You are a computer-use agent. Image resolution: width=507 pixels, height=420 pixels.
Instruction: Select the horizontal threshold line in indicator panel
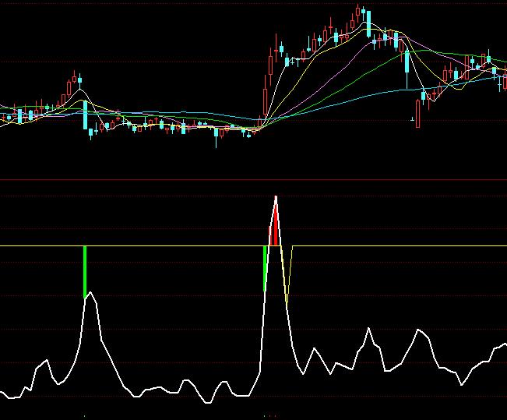tap(156, 246)
